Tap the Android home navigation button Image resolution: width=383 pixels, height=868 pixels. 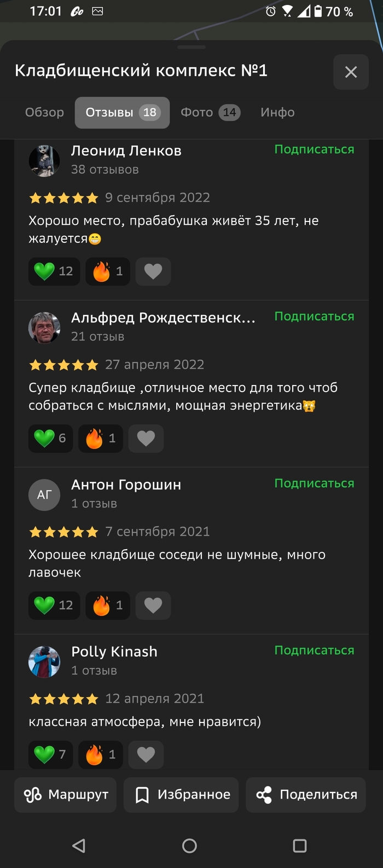pos(190,846)
